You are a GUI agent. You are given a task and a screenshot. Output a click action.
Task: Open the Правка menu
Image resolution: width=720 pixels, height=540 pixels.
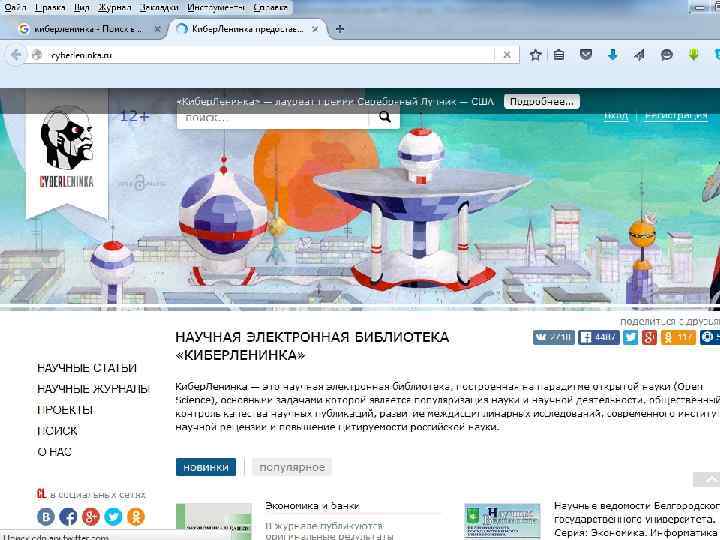point(51,7)
